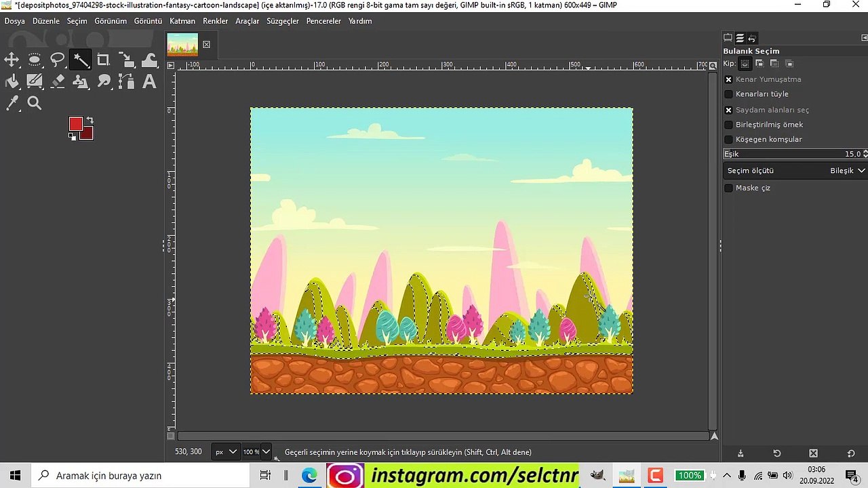Open the Yardım menu
The width and height of the screenshot is (868, 488).
pos(360,21)
